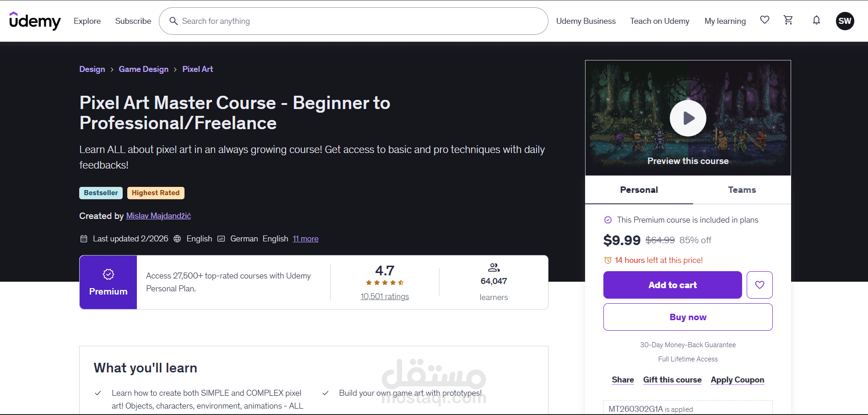View the 10,501 ratings link
This screenshot has height=415, width=868.
click(x=385, y=296)
